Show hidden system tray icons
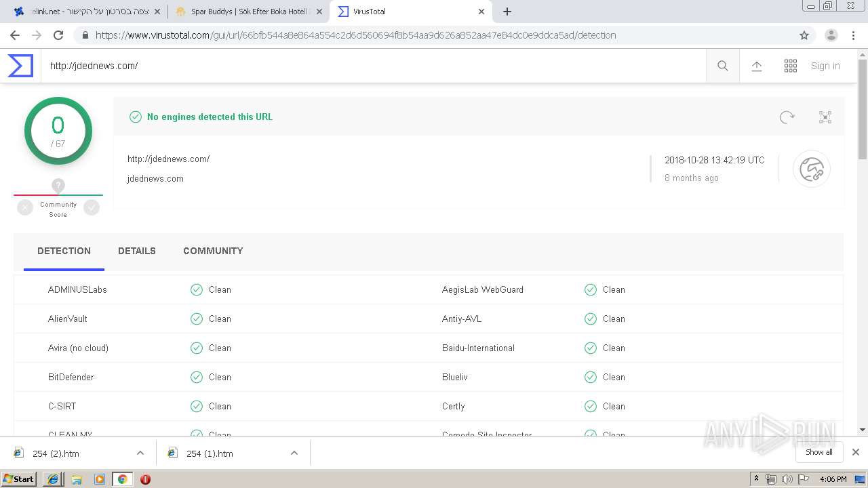 tap(756, 479)
